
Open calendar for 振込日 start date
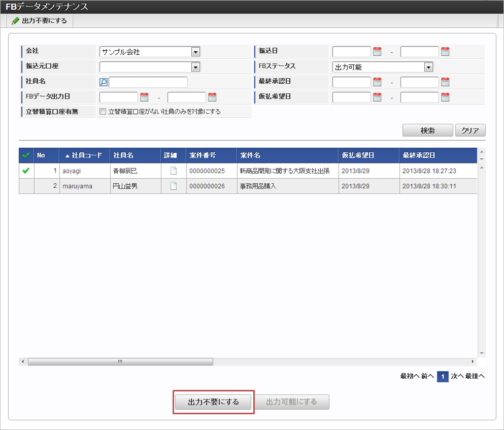pyautogui.click(x=377, y=51)
